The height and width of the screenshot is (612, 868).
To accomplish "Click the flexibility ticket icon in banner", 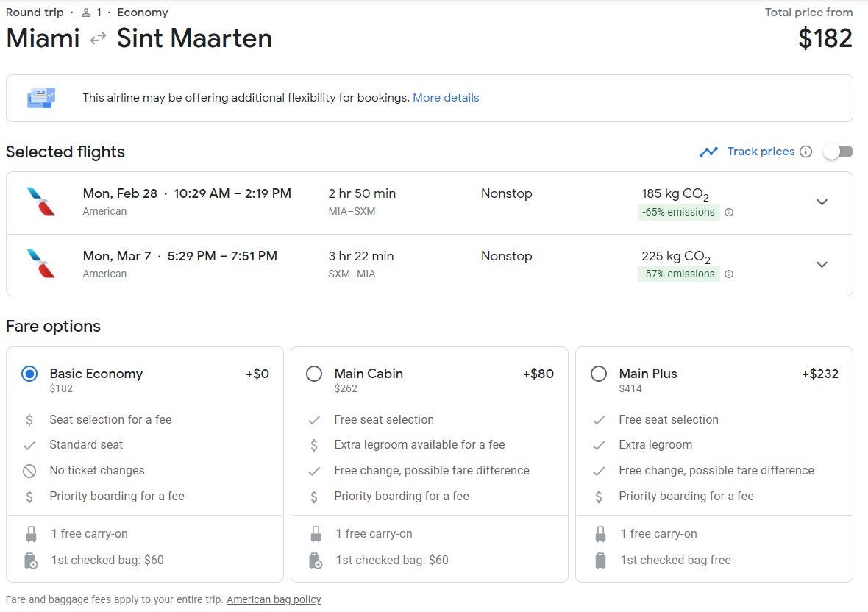I will (x=41, y=98).
